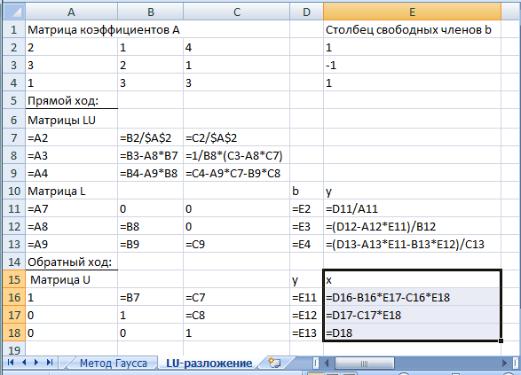Click the Insert Worksheet tab icon
The height and width of the screenshot is (375, 521).
pyautogui.click(x=275, y=363)
